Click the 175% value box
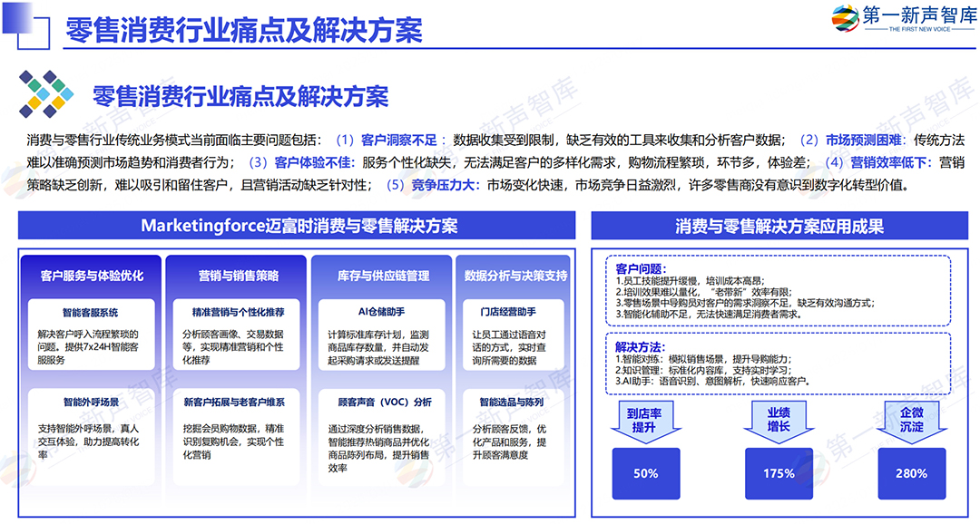 779,473
